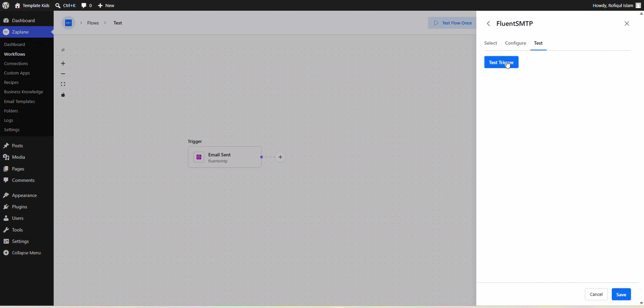Click the Users person icon
This screenshot has width=644, height=308.
pyautogui.click(x=6, y=218)
